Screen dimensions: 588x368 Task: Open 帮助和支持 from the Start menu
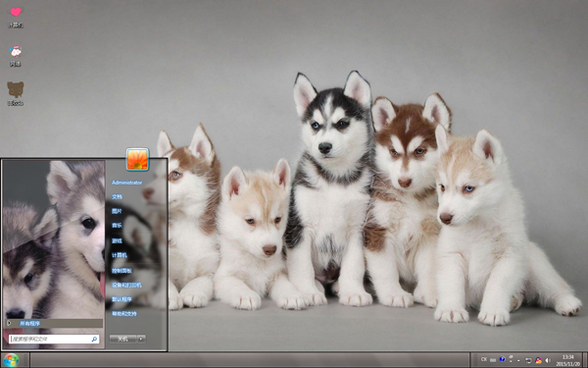123,314
